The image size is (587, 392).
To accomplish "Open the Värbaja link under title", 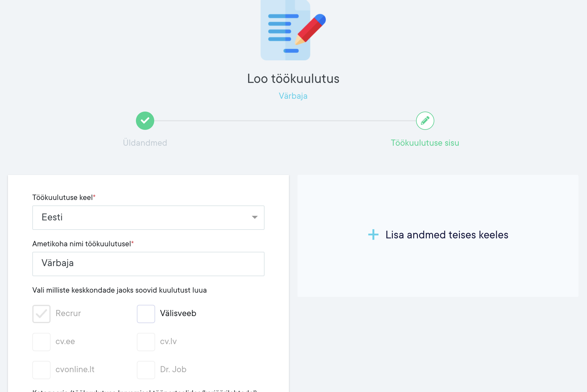I will click(x=293, y=96).
